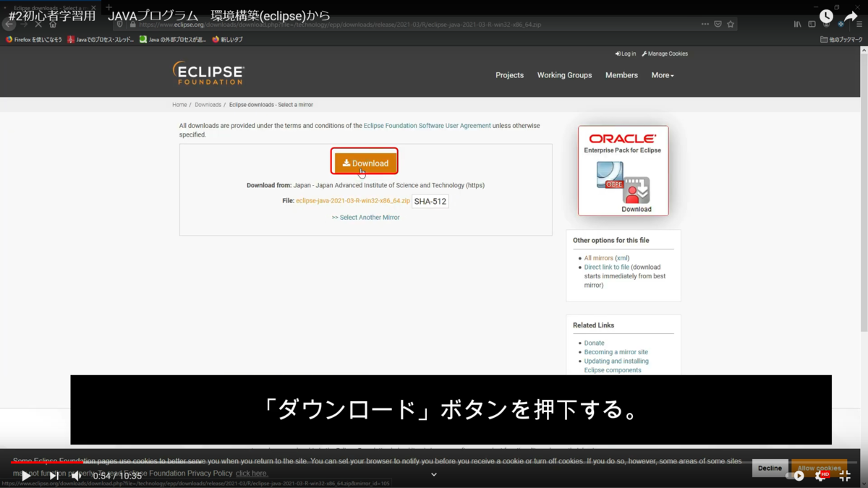Bookmark the page with the star icon
This screenshot has height=488, width=868.
tap(731, 24)
